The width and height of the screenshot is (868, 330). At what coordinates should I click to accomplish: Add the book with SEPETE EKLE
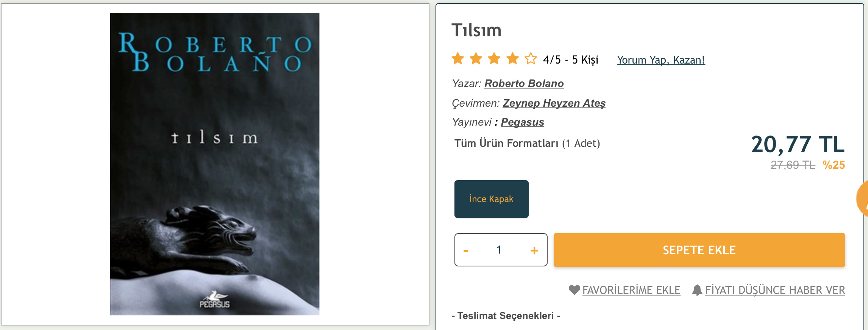click(699, 250)
